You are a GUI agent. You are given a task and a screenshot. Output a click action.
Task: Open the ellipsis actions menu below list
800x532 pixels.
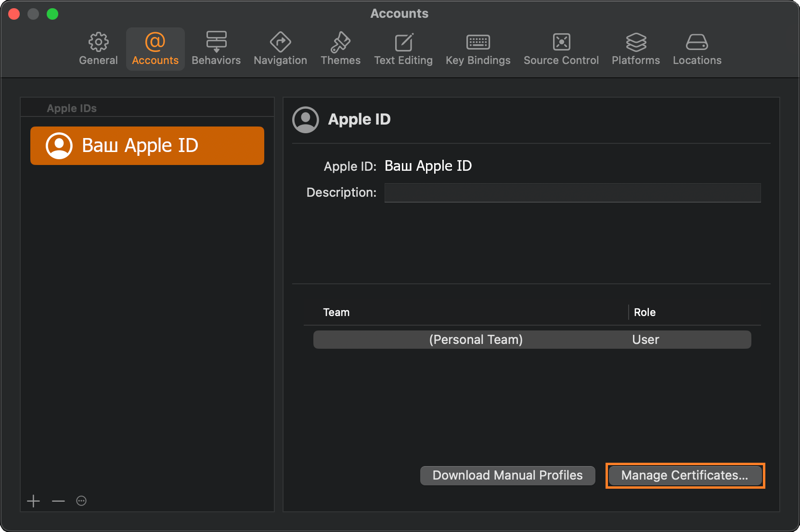pyautogui.click(x=81, y=501)
